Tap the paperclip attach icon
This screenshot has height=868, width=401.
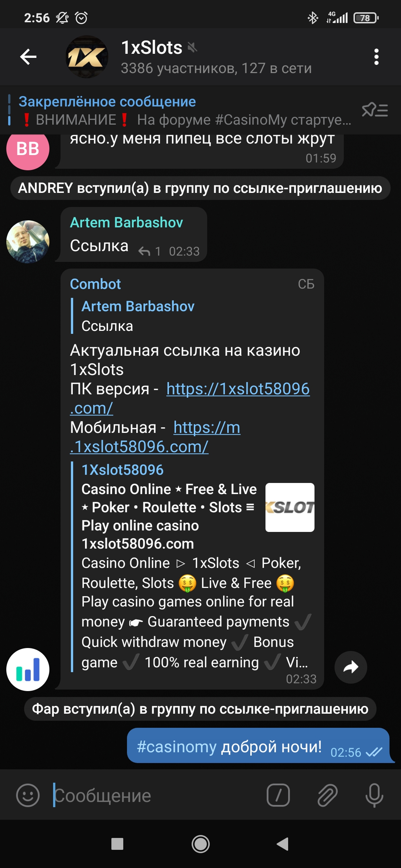pos(327,795)
